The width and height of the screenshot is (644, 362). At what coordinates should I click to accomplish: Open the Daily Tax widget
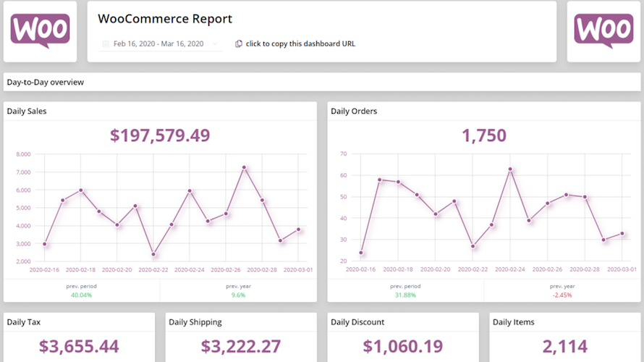click(79, 337)
